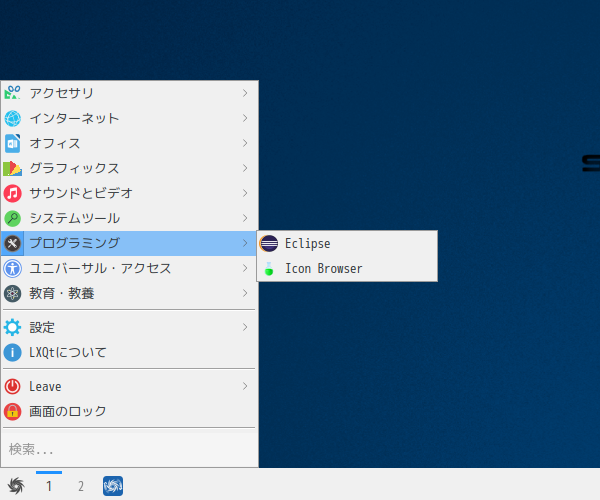Expand the オフィス submenu arrow
This screenshot has width=600, height=500.
tap(245, 143)
